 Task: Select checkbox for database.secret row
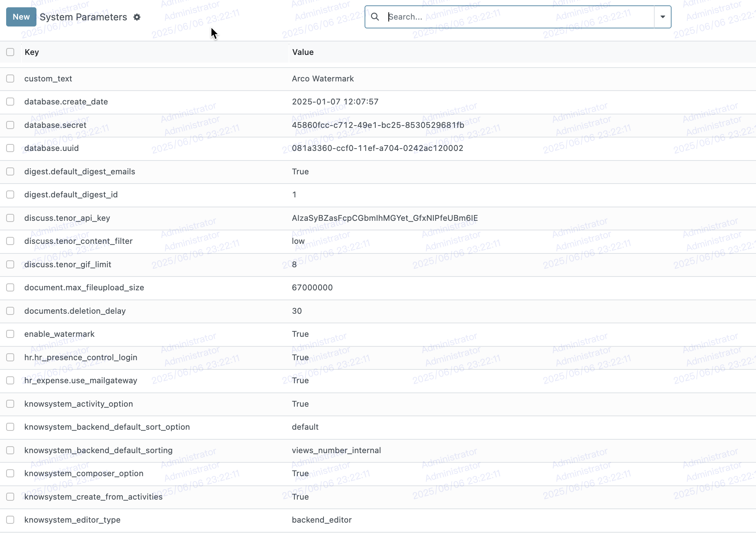pos(10,125)
